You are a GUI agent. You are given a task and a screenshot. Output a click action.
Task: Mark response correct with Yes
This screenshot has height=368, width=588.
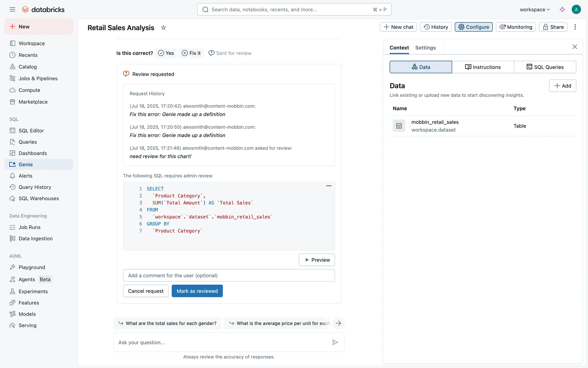click(x=166, y=53)
